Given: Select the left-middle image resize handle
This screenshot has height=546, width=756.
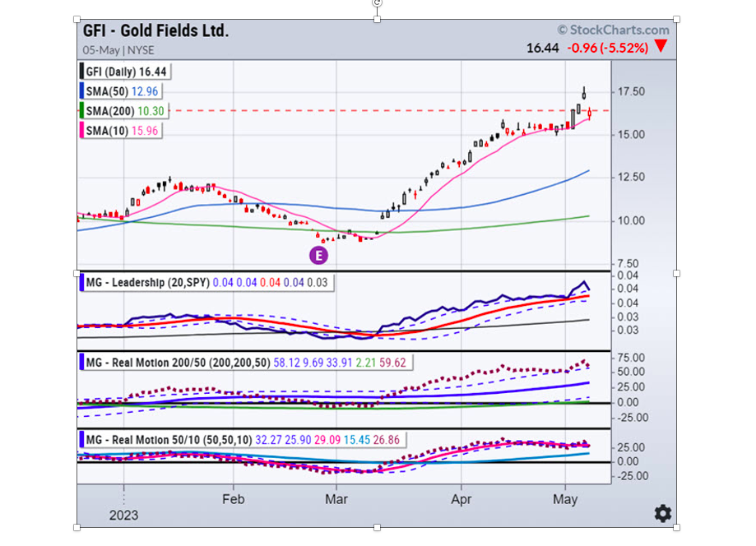Looking at the screenshot, I should [77, 273].
